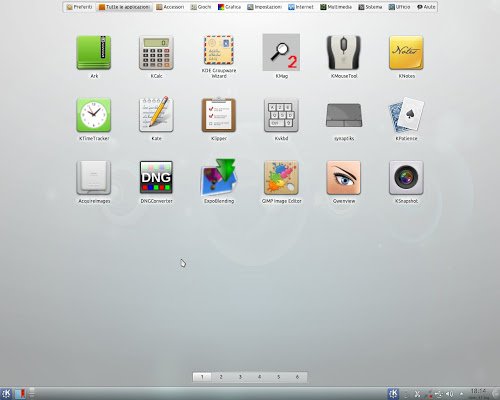Open the Aiuto help tab
Screen dimensions: 500x400
(x=426, y=7)
